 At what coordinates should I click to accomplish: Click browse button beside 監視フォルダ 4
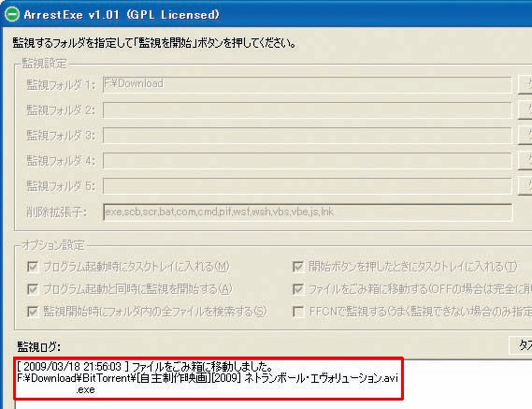(x=525, y=161)
